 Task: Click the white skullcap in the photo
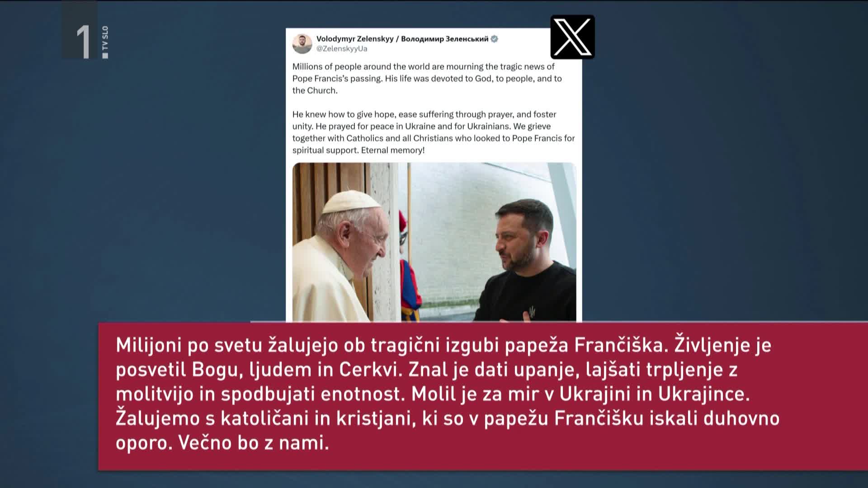(x=351, y=201)
